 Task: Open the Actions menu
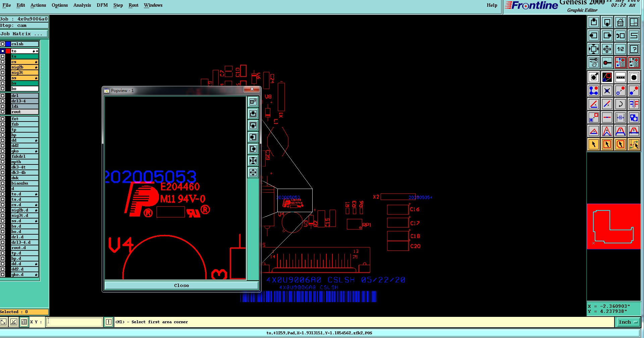click(38, 5)
